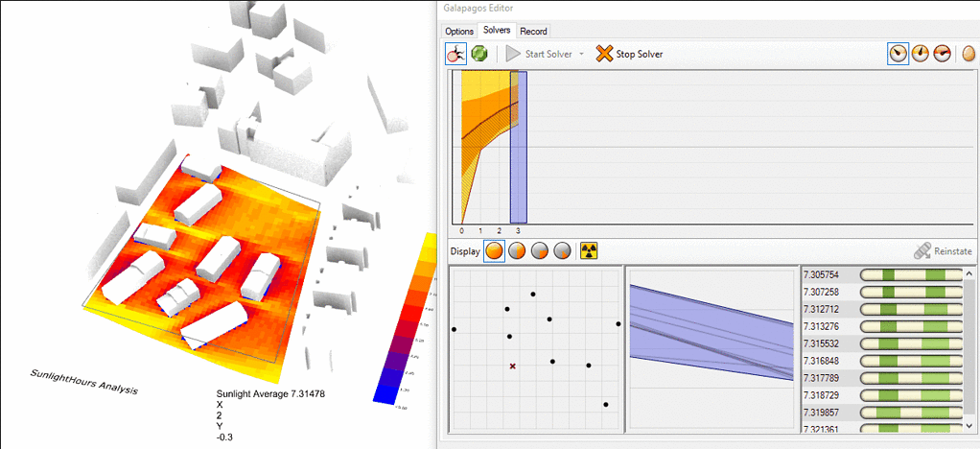Viewport: 980px width, 449px height.
Task: Select the genome row with fitness 7.305754
Action: pos(825,275)
